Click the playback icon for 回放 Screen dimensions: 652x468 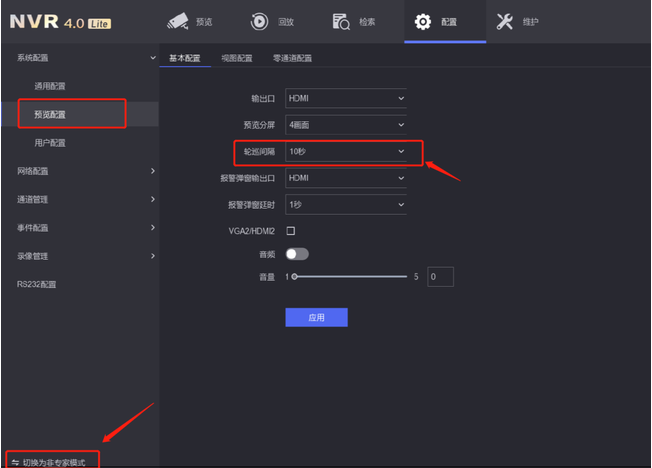click(259, 21)
